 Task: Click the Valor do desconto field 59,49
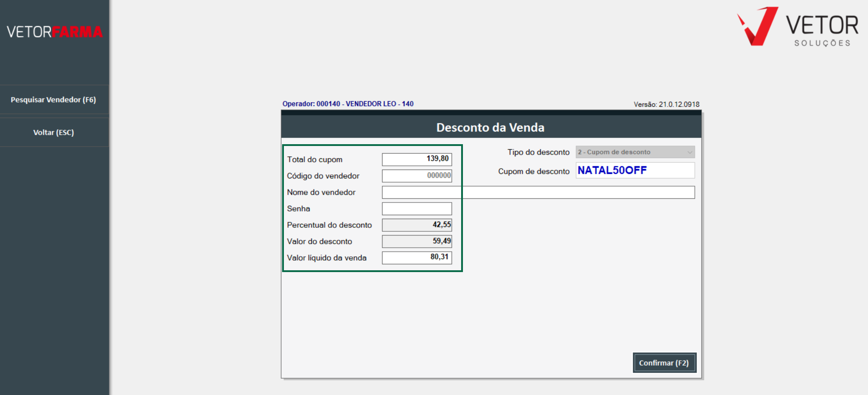coord(417,241)
